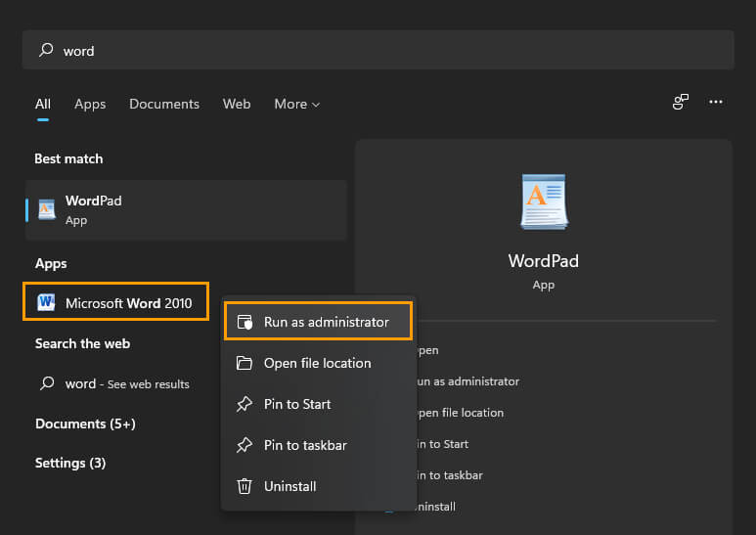
Task: Click large WordPad icon in preview pane
Action: pyautogui.click(x=544, y=201)
